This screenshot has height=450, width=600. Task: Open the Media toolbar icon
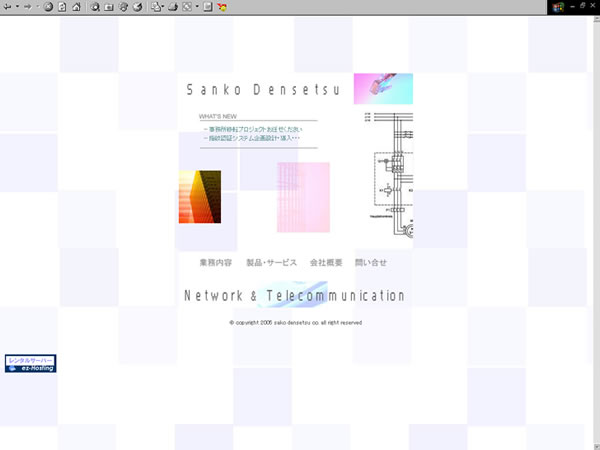click(x=123, y=7)
